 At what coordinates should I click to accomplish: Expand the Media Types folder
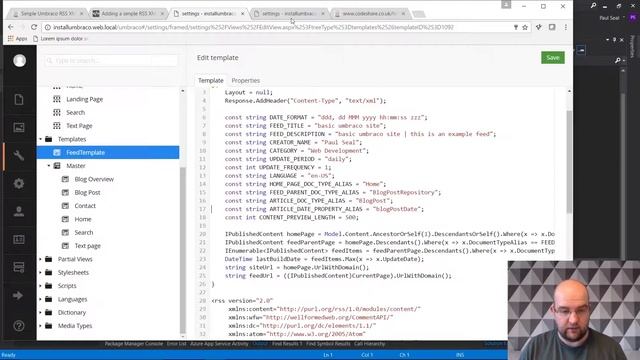point(40,326)
